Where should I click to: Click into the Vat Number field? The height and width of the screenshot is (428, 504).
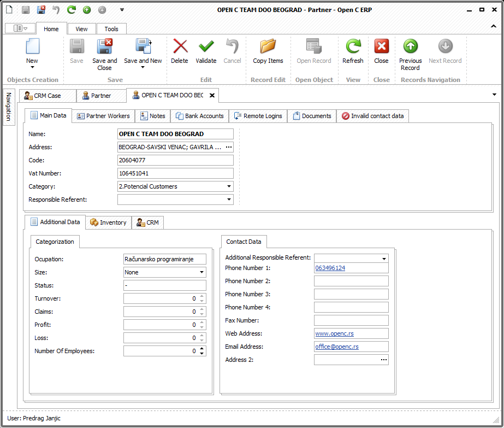tap(175, 173)
